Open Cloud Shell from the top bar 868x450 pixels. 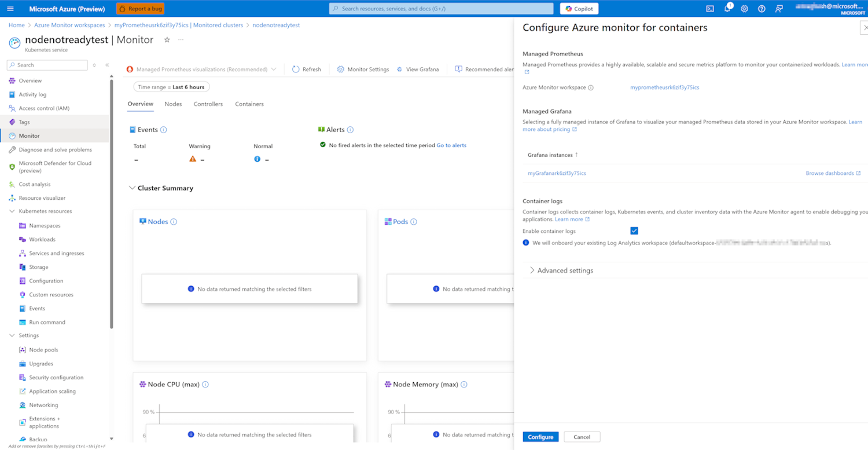point(710,9)
